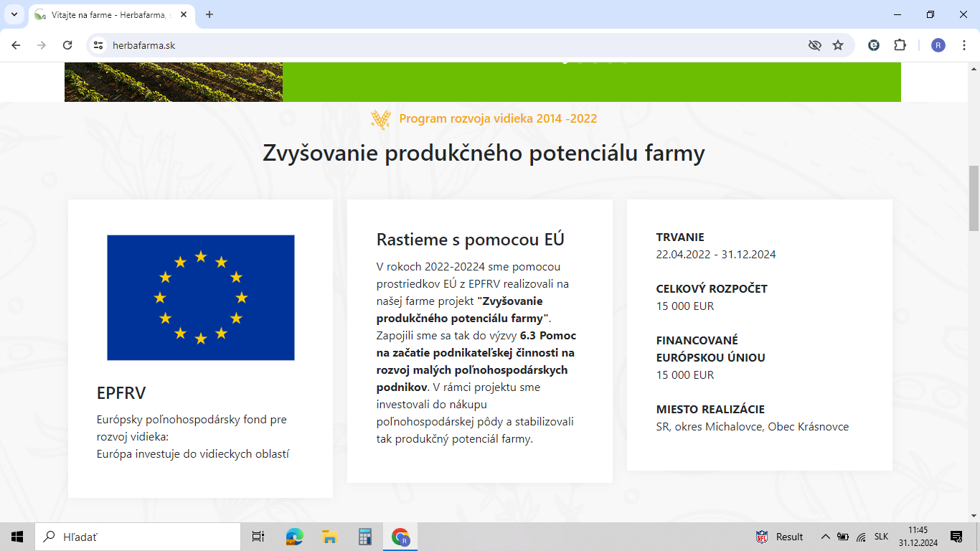Click the EU flag image
This screenshot has height=551, width=980.
pyautogui.click(x=201, y=298)
